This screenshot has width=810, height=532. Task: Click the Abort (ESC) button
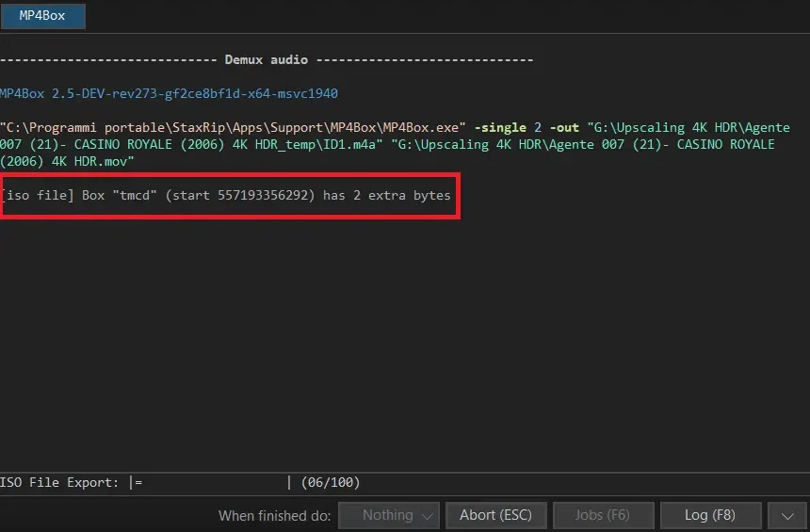(x=496, y=515)
